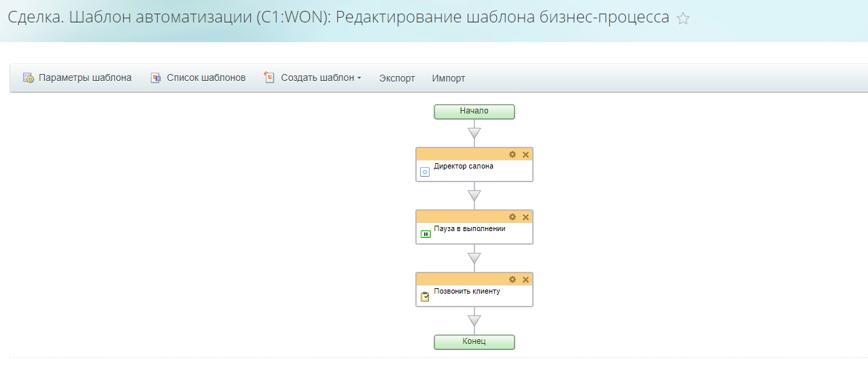Click the Конец end node
Image resolution: width=868 pixels, height=365 pixels.
click(474, 341)
